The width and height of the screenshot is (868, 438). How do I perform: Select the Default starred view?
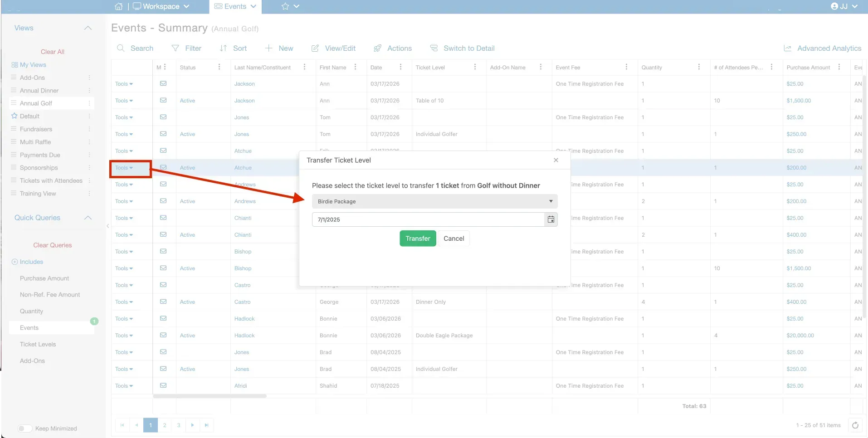[29, 116]
